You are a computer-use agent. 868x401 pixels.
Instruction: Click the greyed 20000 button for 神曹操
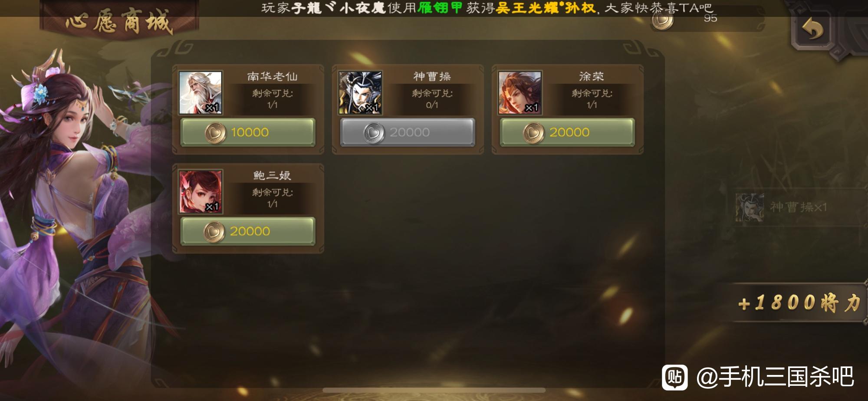(x=408, y=132)
